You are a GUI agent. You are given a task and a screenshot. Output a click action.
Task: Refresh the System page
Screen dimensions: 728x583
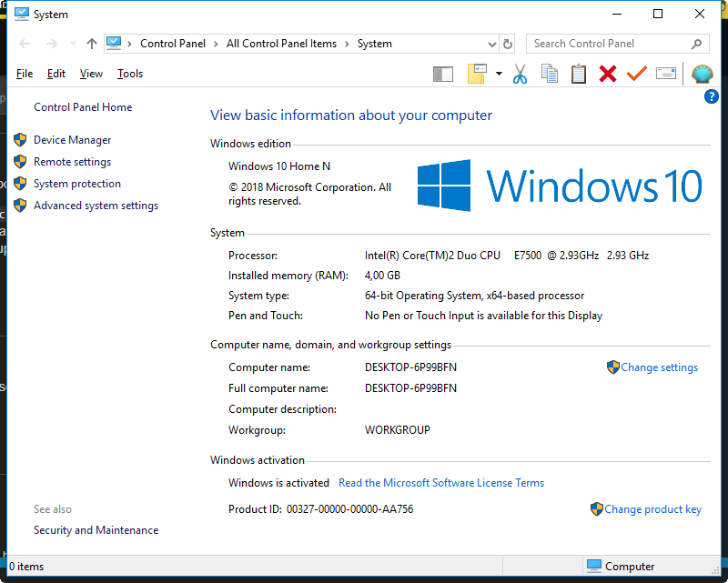point(508,44)
